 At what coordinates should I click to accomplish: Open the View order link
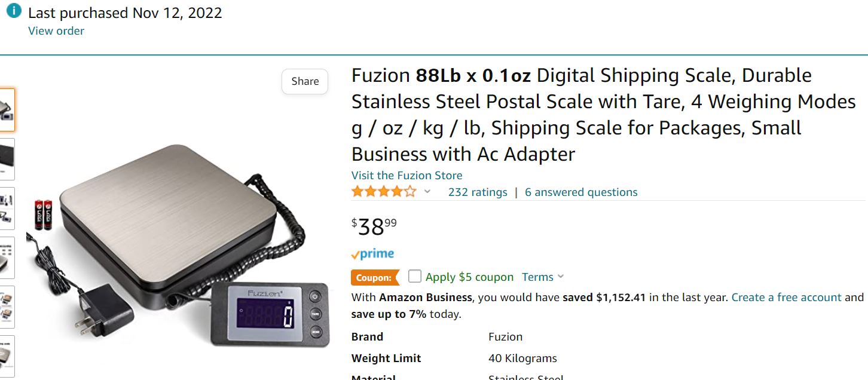56,31
